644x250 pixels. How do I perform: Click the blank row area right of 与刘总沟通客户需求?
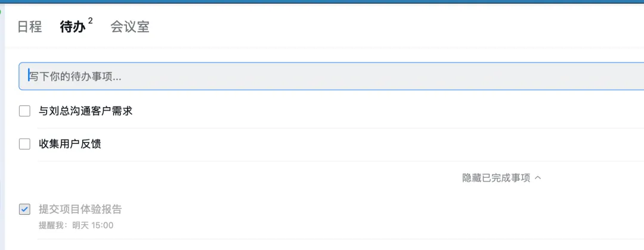[x=388, y=111]
